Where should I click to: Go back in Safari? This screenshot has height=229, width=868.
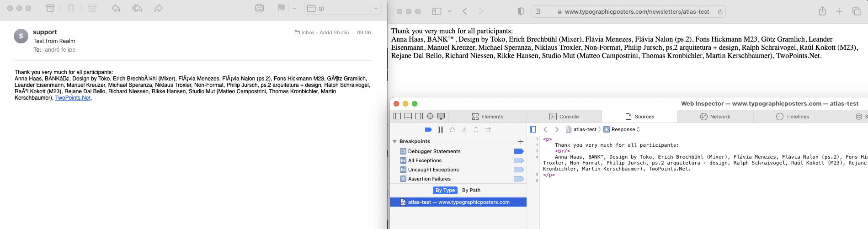point(465,11)
